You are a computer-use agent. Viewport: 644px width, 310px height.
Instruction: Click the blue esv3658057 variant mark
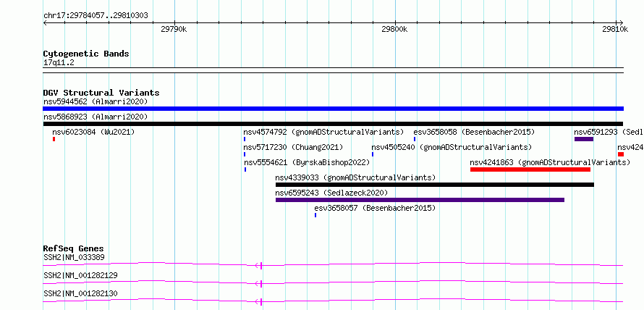coord(315,215)
